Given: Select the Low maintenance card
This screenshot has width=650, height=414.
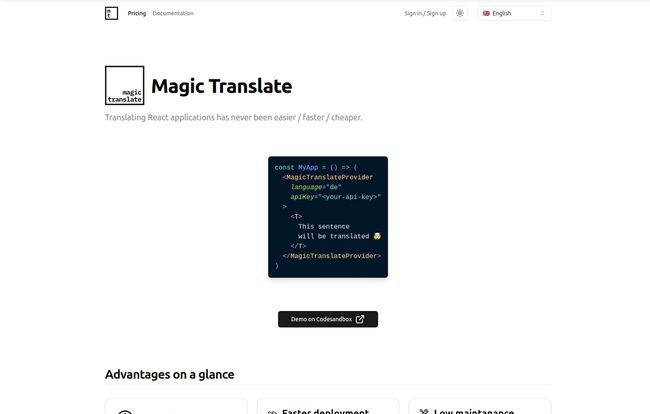Looking at the screenshot, I should [480, 407].
